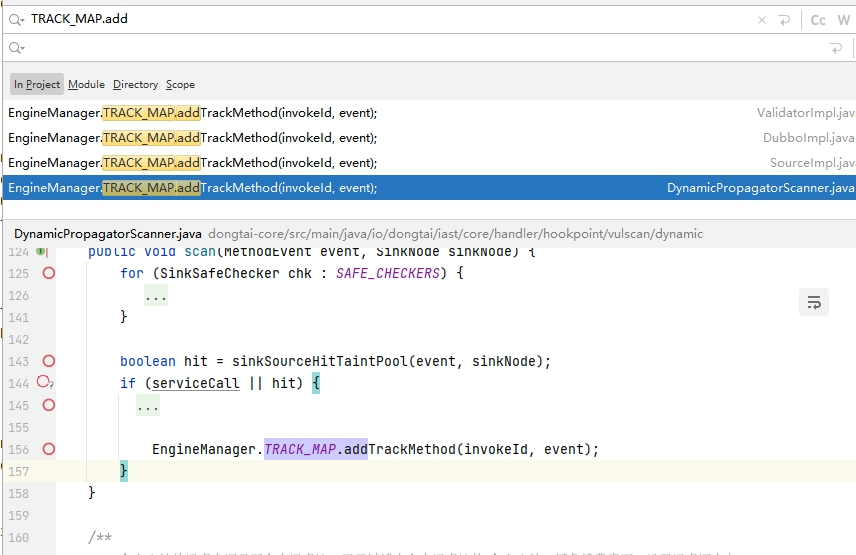Click breakpoint icon on line 125
Viewport: 856px width, 555px height.
[48, 273]
